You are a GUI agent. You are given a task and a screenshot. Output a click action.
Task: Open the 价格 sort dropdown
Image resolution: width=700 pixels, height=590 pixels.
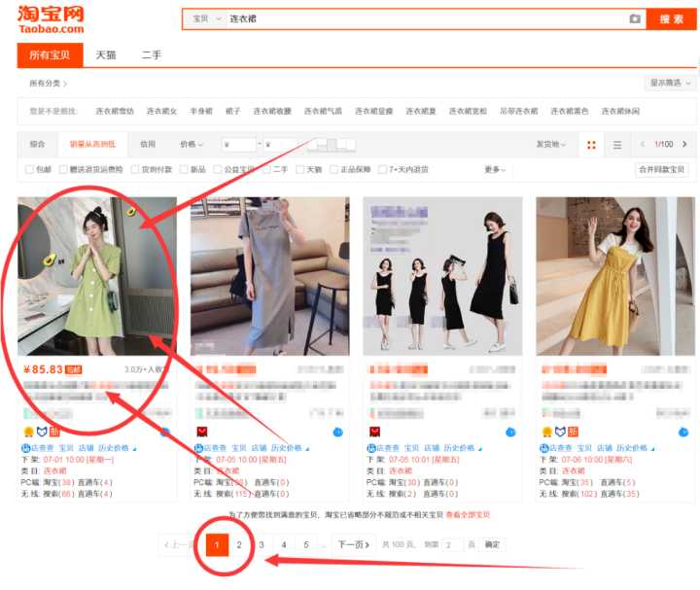click(x=192, y=144)
